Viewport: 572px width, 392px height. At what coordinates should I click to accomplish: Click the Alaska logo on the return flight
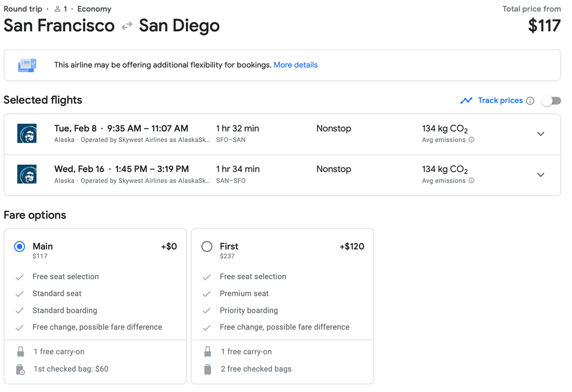[x=26, y=174]
